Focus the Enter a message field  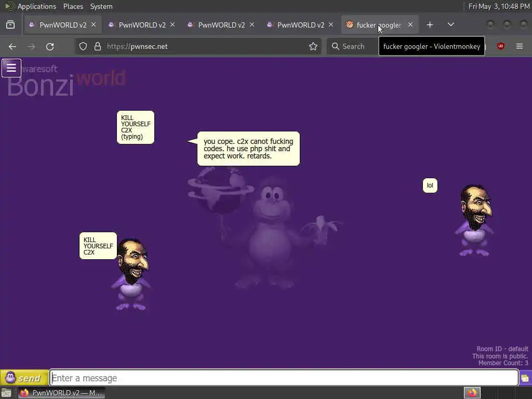(x=284, y=378)
